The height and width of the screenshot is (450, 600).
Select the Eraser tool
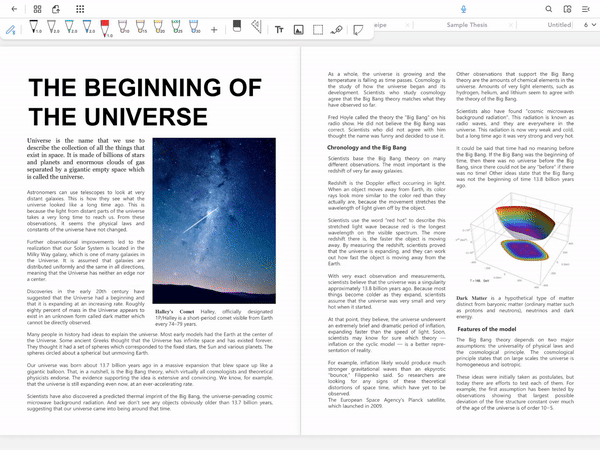[x=237, y=26]
